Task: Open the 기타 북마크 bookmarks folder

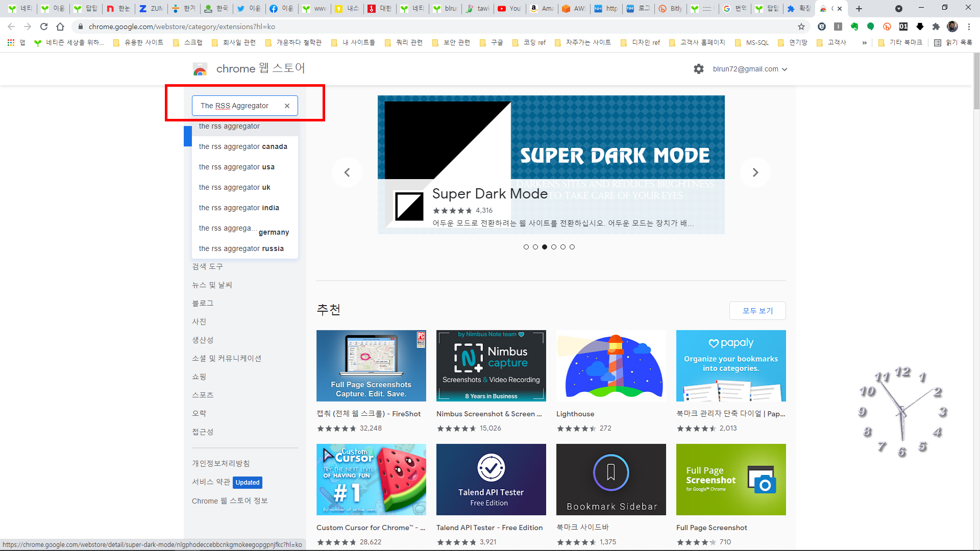Action: [x=900, y=43]
